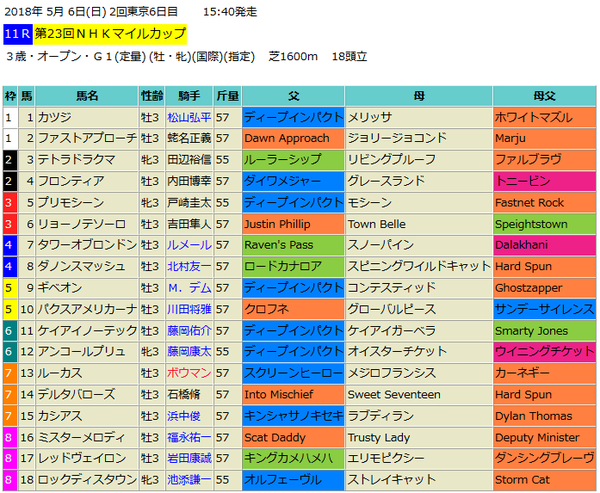Click the 父 column header
The height and width of the screenshot is (493, 600).
coord(293,96)
